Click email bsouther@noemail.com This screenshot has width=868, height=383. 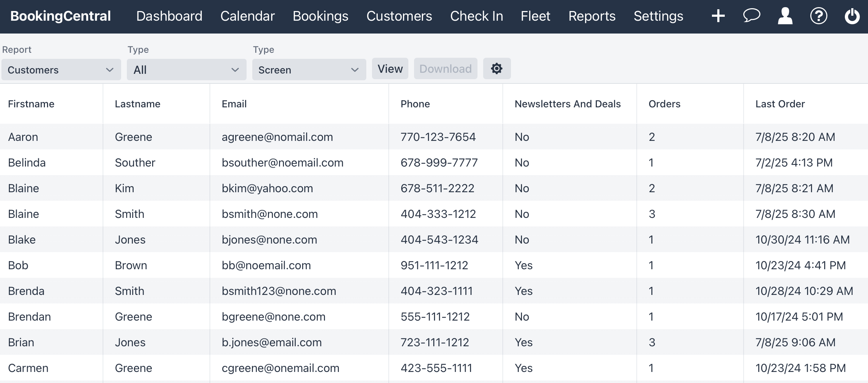coord(283,163)
